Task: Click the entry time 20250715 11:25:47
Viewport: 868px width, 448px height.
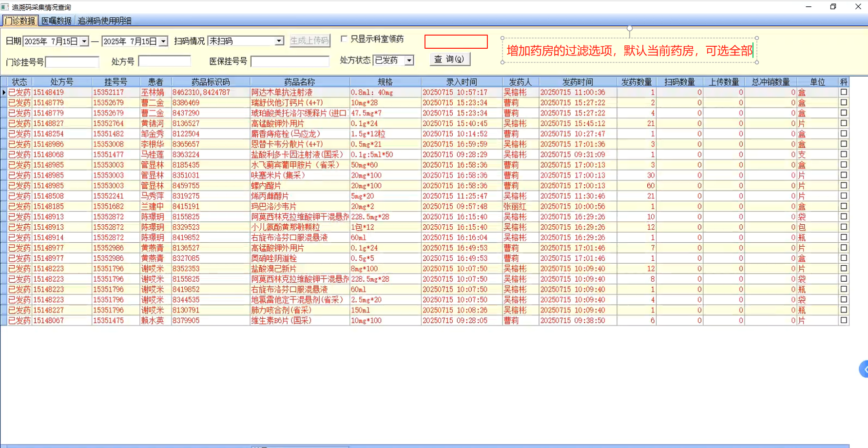Action: [x=455, y=196]
